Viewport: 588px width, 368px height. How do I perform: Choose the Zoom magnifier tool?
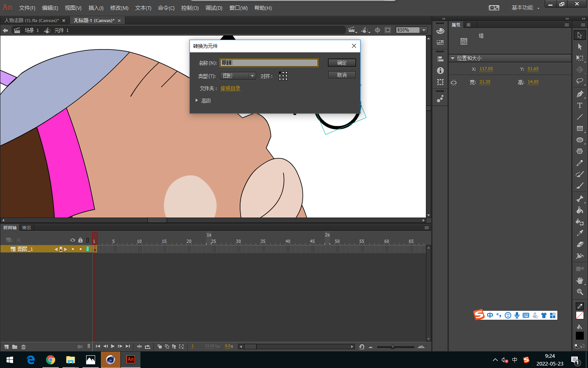[x=579, y=292]
